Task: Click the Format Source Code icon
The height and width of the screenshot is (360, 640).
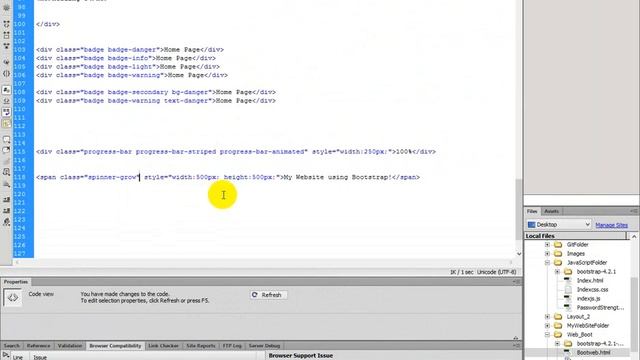Action: [7, 222]
